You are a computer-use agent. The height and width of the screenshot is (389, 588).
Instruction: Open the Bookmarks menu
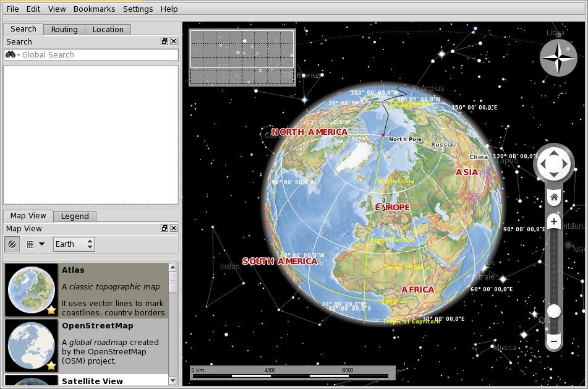click(94, 9)
